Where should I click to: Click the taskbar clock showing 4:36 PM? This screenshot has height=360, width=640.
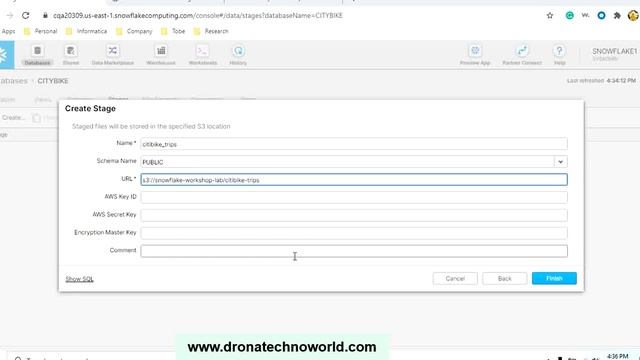[617, 356]
